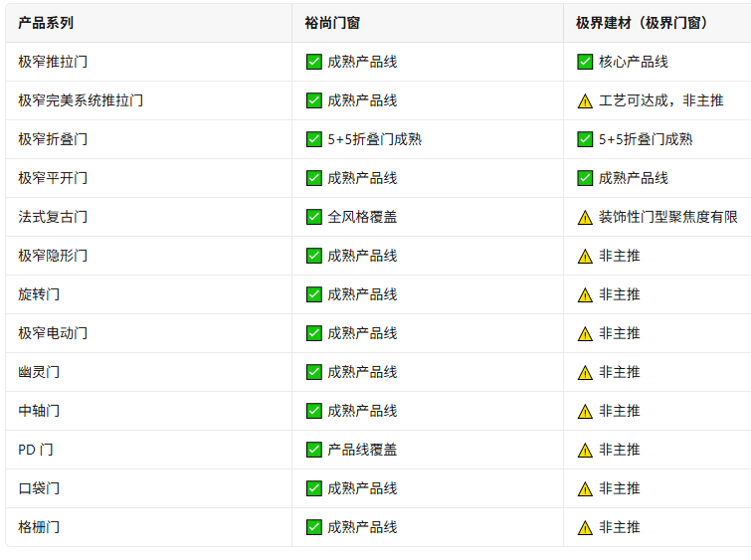
Task: Click the 口袋门 row label
Action: (39, 488)
